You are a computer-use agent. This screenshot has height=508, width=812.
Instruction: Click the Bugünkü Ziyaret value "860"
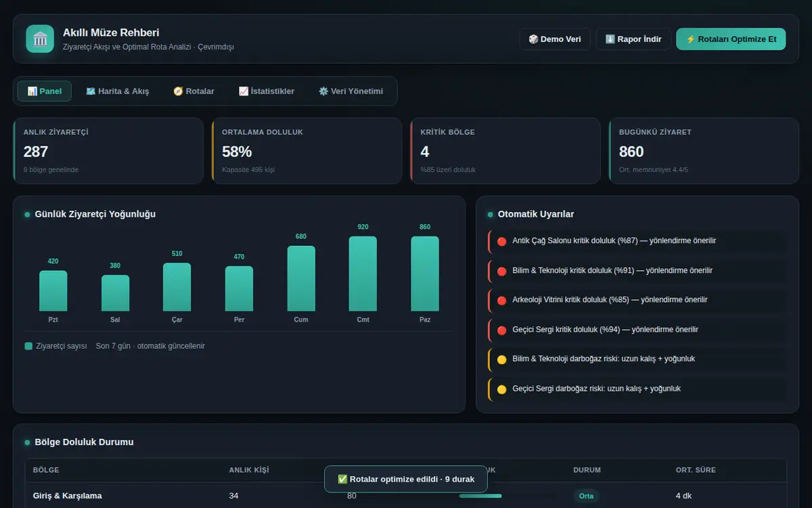pos(631,152)
